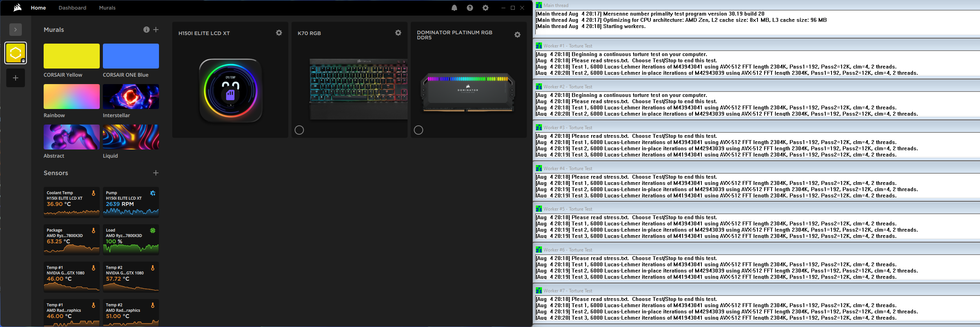Click the Sensors section heading
The width and height of the screenshot is (980, 327).
point(56,173)
